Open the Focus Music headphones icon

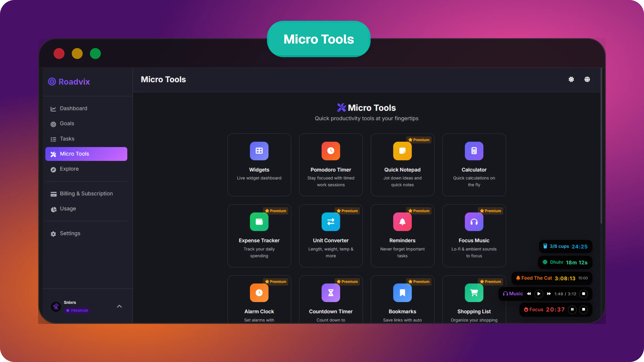click(x=474, y=222)
